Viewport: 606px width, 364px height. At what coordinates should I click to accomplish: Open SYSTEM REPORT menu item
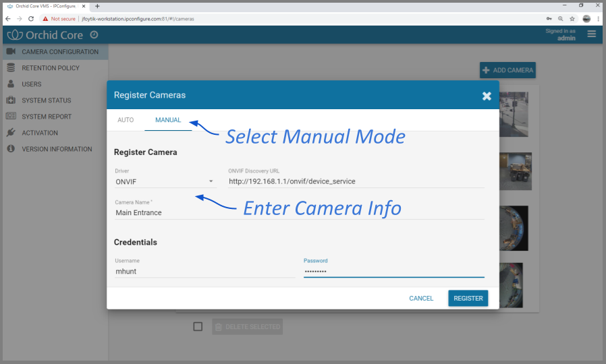pyautogui.click(x=55, y=117)
